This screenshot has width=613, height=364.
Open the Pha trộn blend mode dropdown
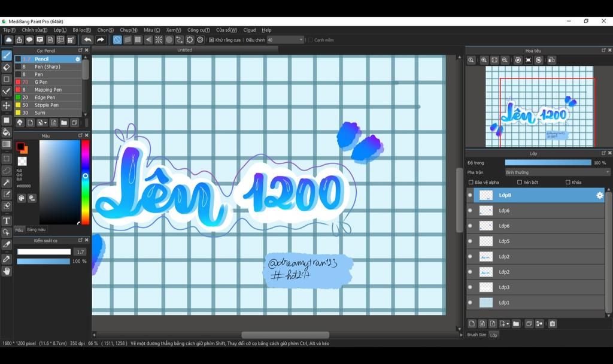(557, 172)
